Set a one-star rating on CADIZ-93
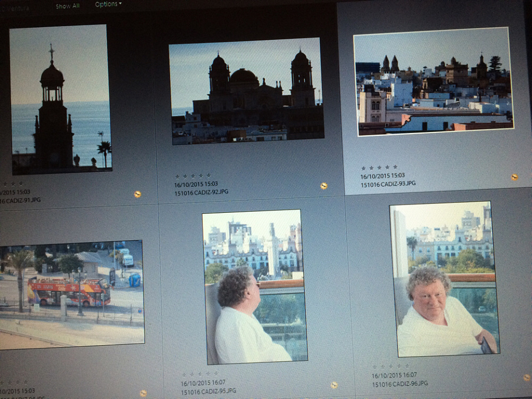 pyautogui.click(x=364, y=168)
